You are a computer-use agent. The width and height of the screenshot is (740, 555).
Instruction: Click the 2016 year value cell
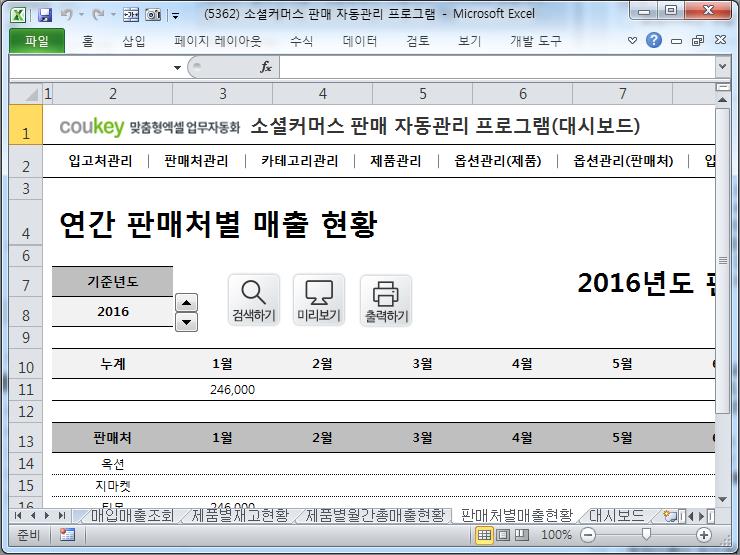pyautogui.click(x=113, y=311)
